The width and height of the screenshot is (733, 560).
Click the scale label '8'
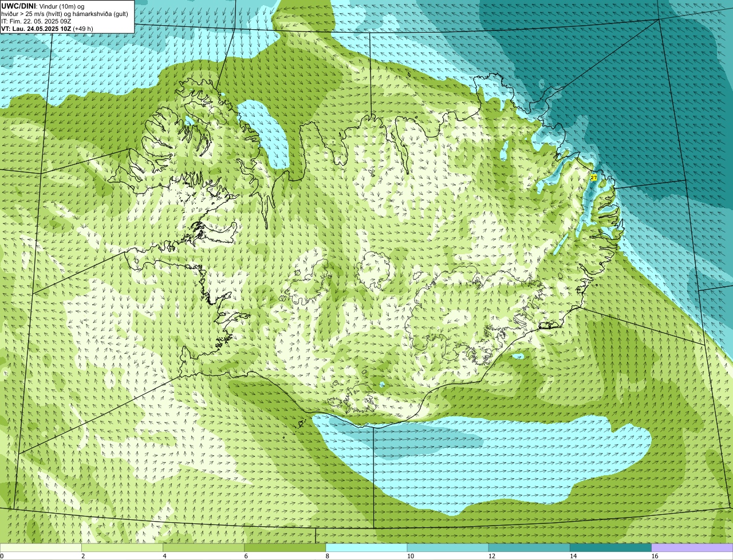pos(328,556)
